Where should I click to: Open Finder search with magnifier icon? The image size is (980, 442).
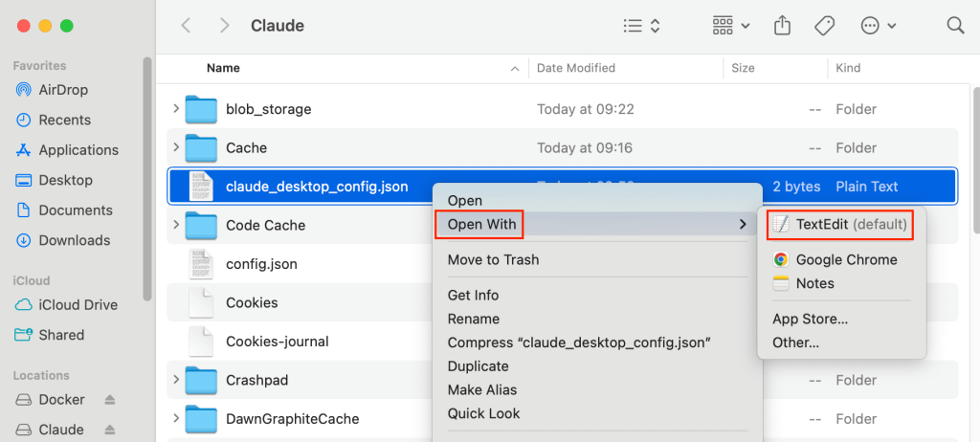[x=955, y=26]
